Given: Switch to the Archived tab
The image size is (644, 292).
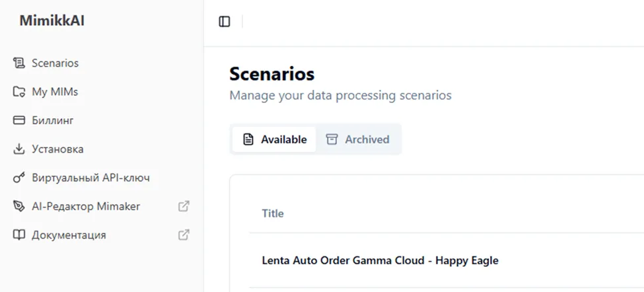Looking at the screenshot, I should click(x=358, y=139).
